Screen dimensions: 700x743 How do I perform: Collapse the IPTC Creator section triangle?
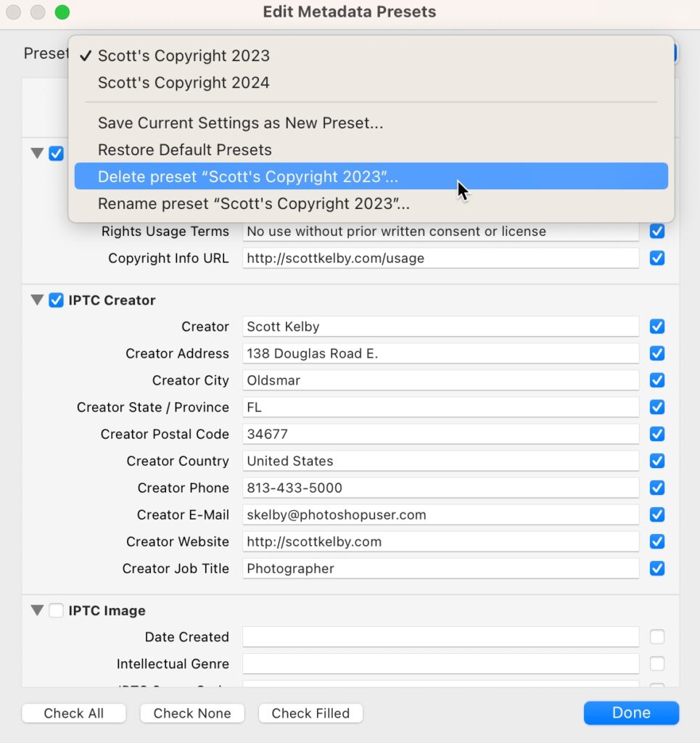tap(37, 300)
